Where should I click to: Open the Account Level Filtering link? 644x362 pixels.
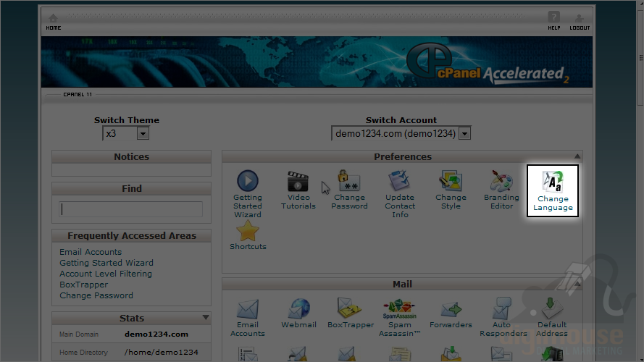[106, 274]
